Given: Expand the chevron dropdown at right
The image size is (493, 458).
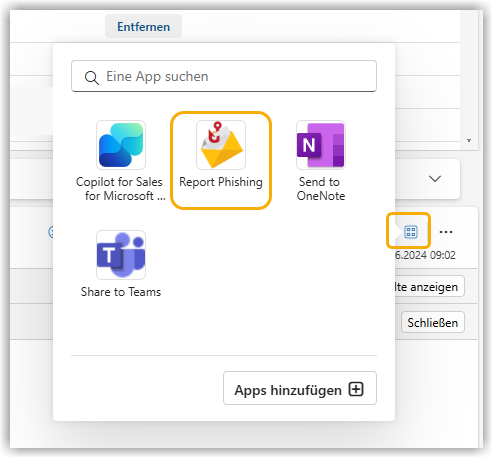Looking at the screenshot, I should point(435,179).
